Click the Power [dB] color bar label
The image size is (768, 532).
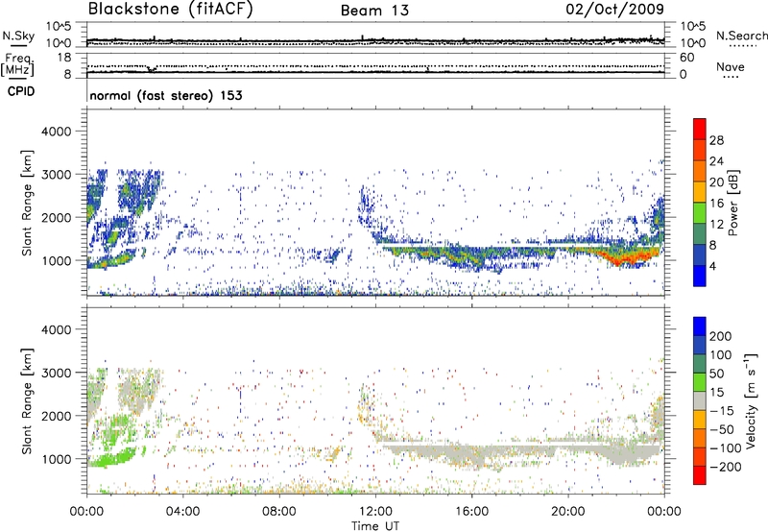(733, 203)
